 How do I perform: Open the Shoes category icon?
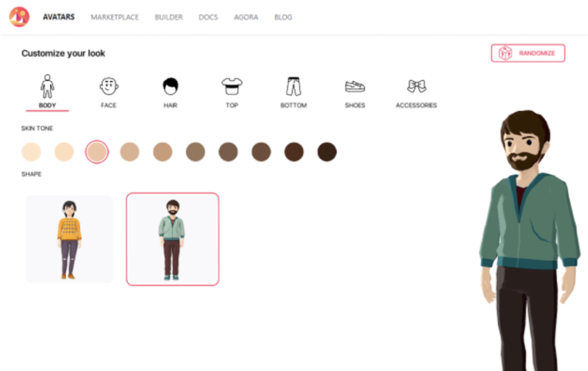pos(355,86)
